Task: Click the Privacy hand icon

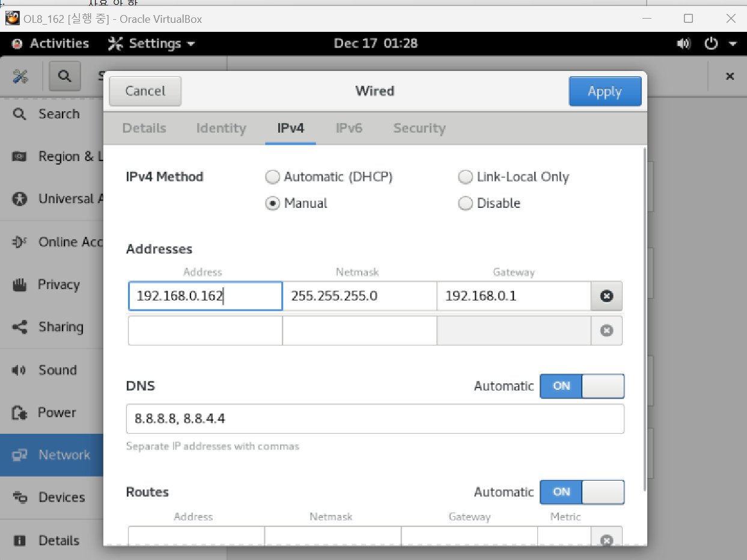Action: (20, 284)
